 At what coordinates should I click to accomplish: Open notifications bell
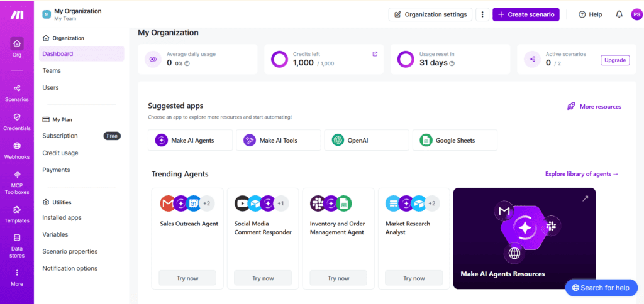pos(619,14)
